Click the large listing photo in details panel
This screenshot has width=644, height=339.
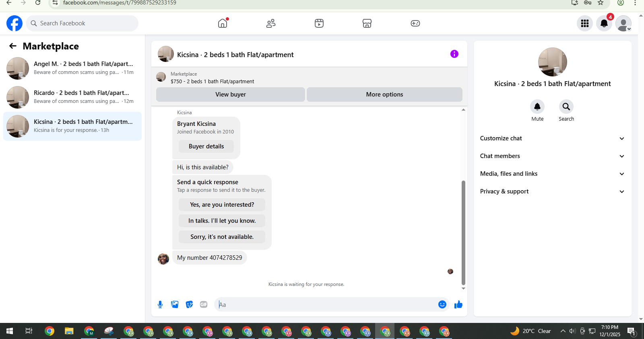coord(553,62)
